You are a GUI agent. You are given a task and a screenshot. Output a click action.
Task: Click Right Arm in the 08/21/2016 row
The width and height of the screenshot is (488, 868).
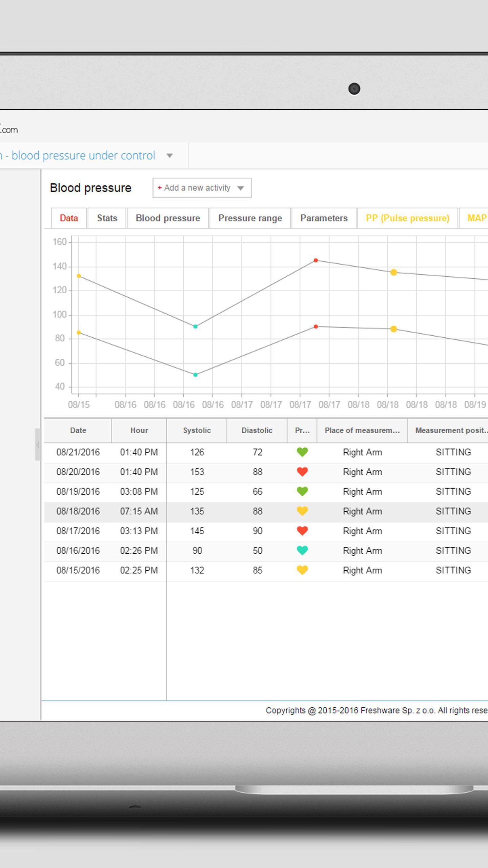[x=362, y=452]
